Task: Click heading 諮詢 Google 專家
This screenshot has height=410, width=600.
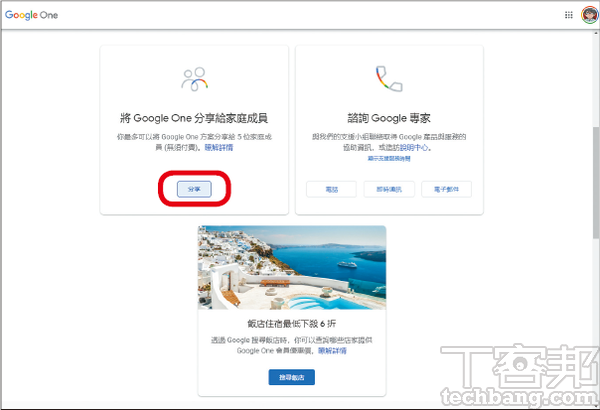Action: 389,118
